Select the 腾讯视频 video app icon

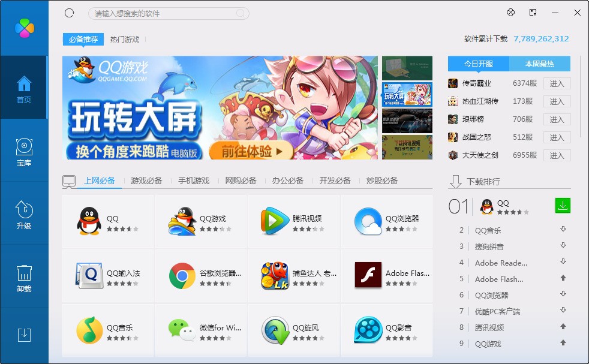pos(274,218)
